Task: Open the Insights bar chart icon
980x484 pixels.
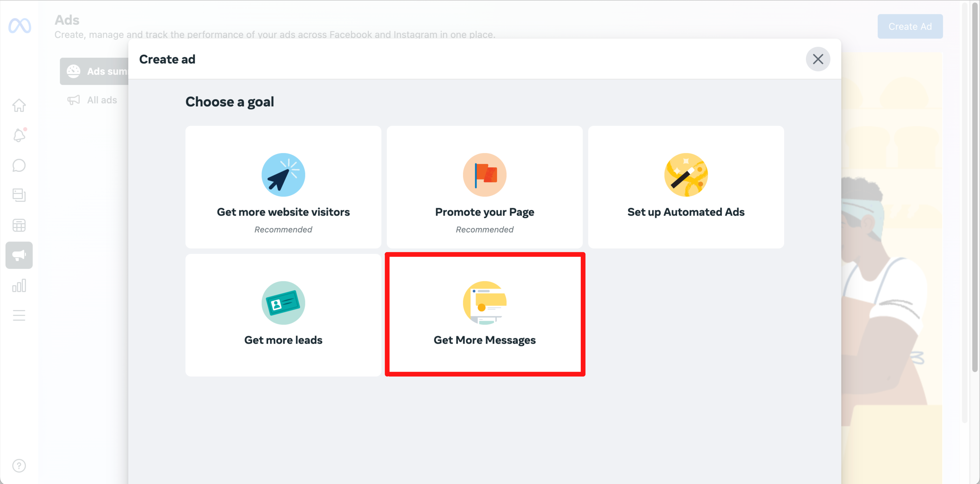Action: tap(19, 285)
